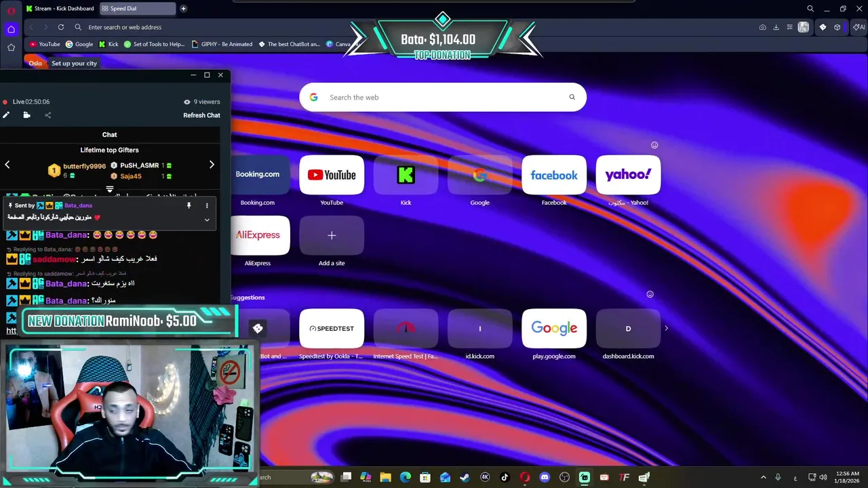Viewport: 868px width, 488px height.
Task: Click the butterfly9996 top gifter name
Action: point(84,166)
